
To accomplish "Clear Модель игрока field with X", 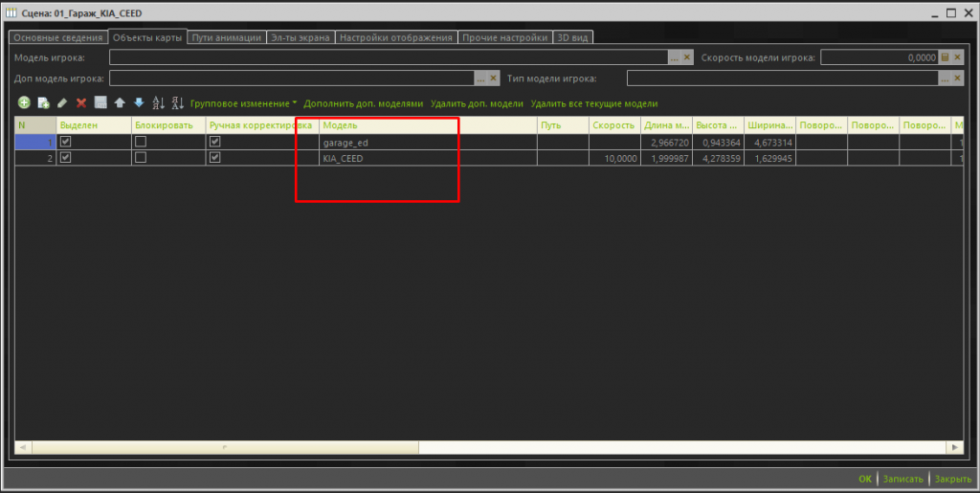I will 687,57.
